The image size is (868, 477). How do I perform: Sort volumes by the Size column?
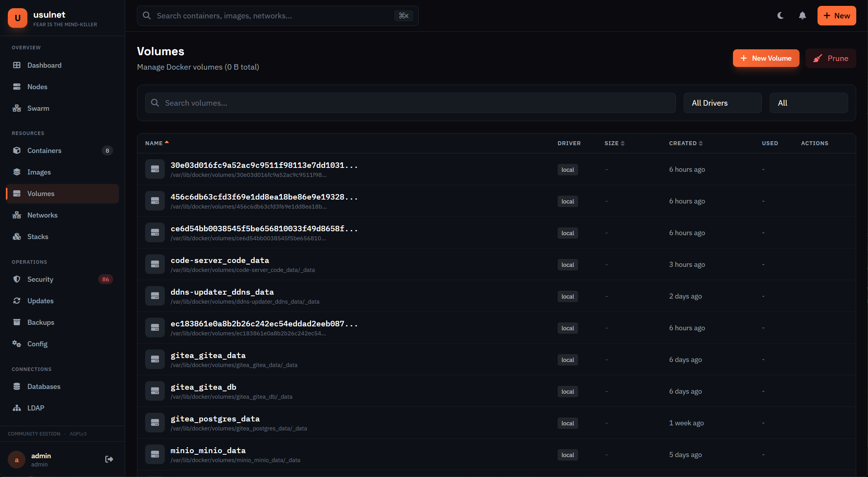pyautogui.click(x=614, y=143)
